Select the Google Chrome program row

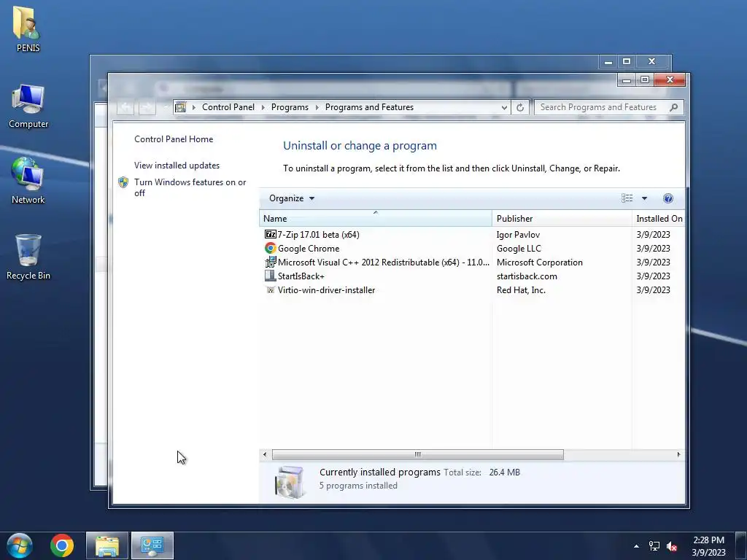point(472,248)
